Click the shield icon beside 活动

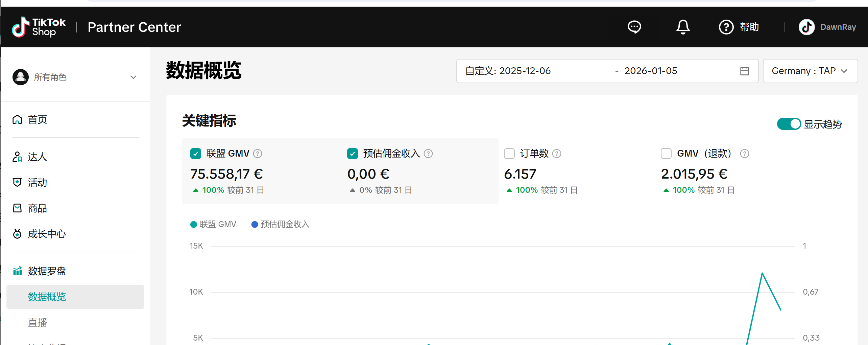(17, 182)
